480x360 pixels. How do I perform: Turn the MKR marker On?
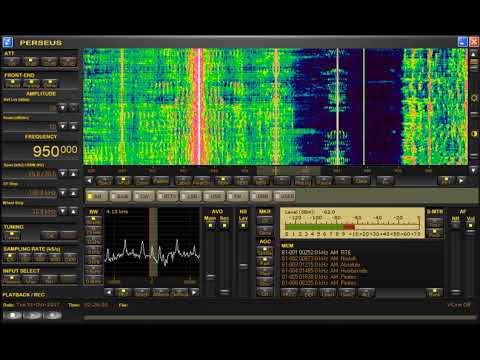click(265, 220)
